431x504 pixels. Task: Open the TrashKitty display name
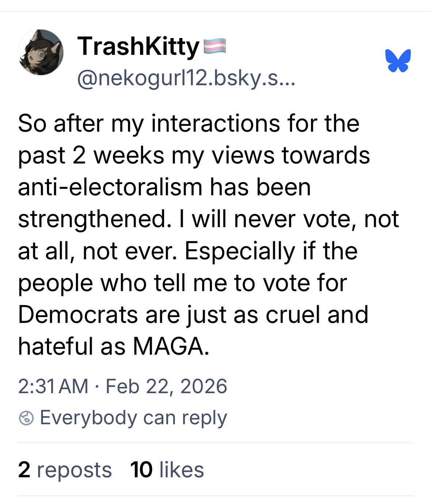138,46
